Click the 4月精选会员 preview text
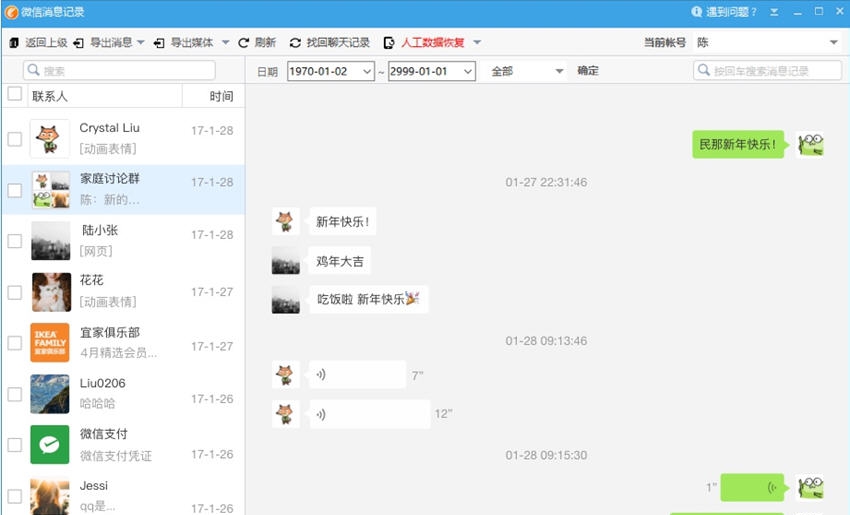The image size is (850, 515). coord(118,353)
